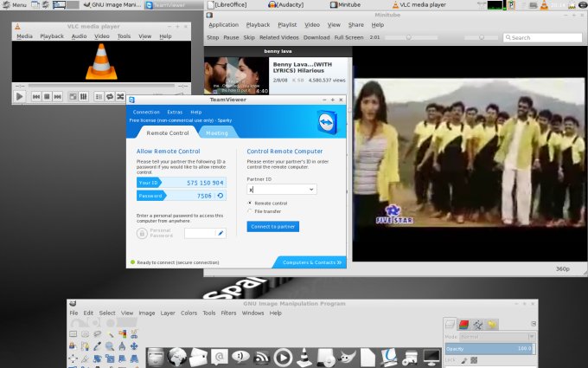Select the File transfer radio button
This screenshot has width=588, height=368.
tap(251, 210)
